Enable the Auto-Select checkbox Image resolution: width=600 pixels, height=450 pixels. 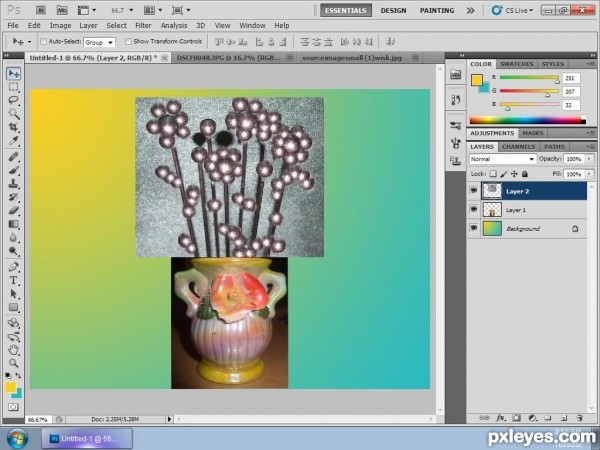coord(44,41)
